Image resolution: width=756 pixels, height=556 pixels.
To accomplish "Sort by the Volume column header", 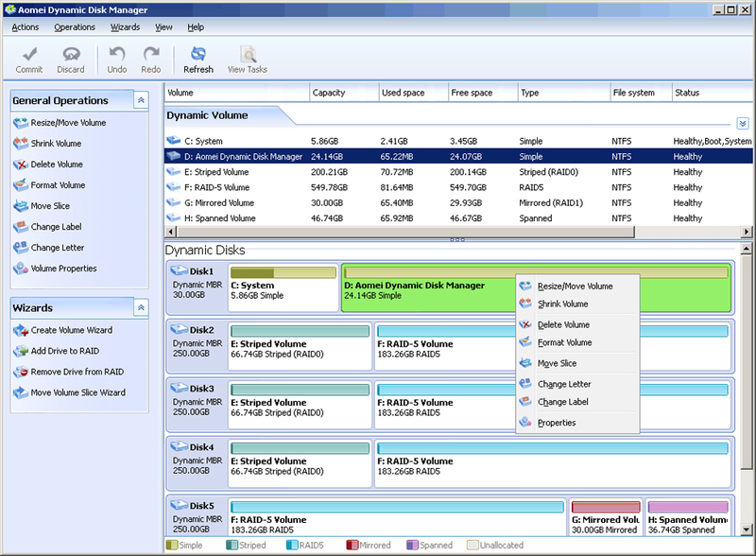I will [237, 93].
